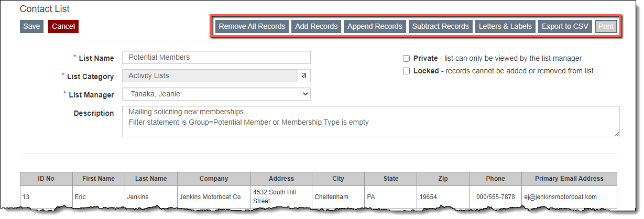Click the List Category field

click(x=210, y=76)
